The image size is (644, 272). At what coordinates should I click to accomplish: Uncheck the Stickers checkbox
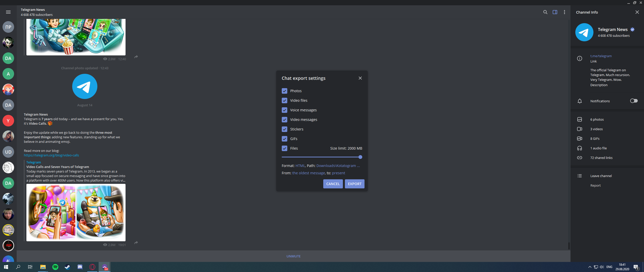(x=284, y=129)
